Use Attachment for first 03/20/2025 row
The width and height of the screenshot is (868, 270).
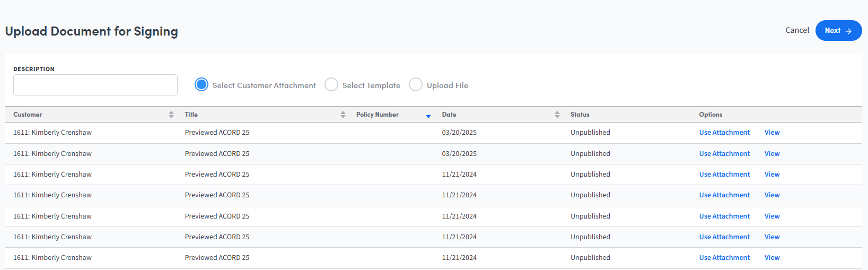tap(724, 133)
